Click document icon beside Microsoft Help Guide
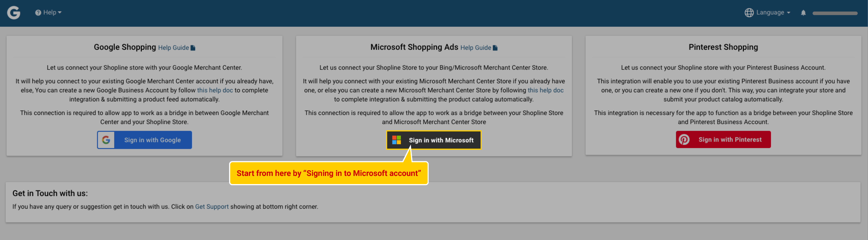868x240 pixels. click(x=495, y=48)
